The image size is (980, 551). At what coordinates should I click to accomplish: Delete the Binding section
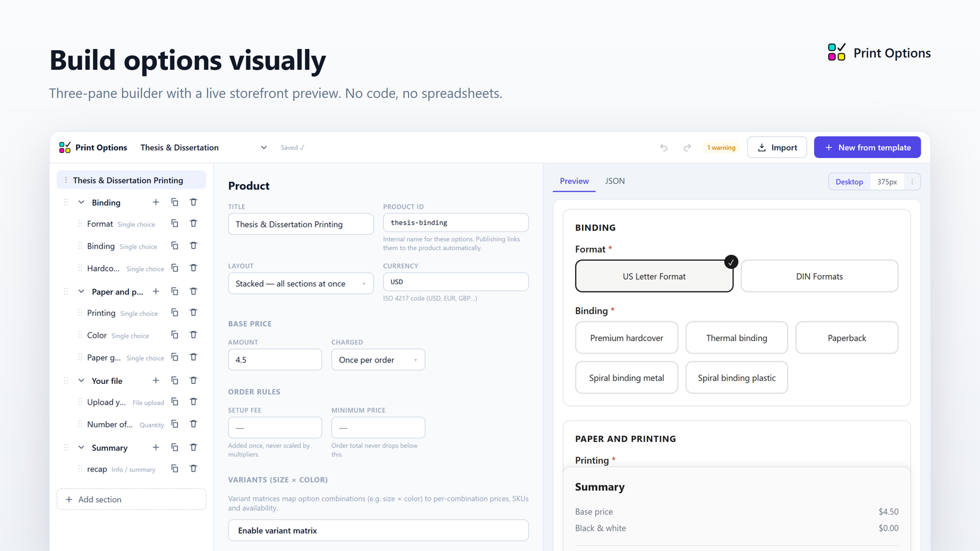[194, 202]
